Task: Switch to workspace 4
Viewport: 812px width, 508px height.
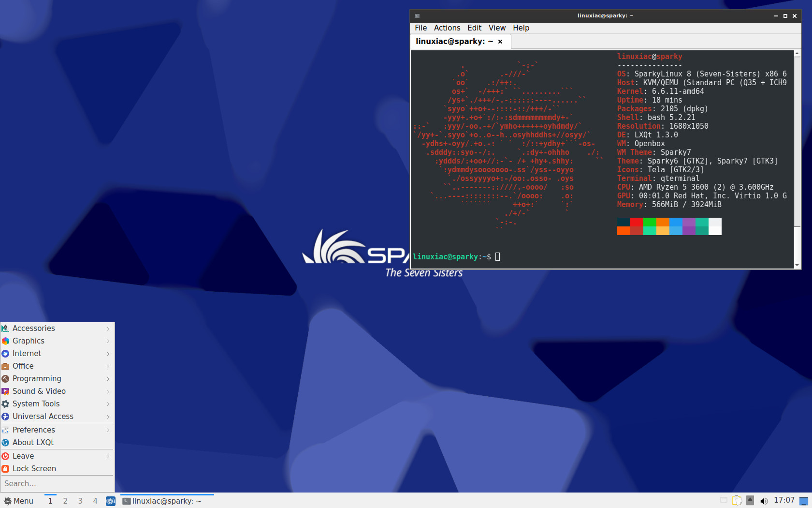Action: tap(95, 501)
